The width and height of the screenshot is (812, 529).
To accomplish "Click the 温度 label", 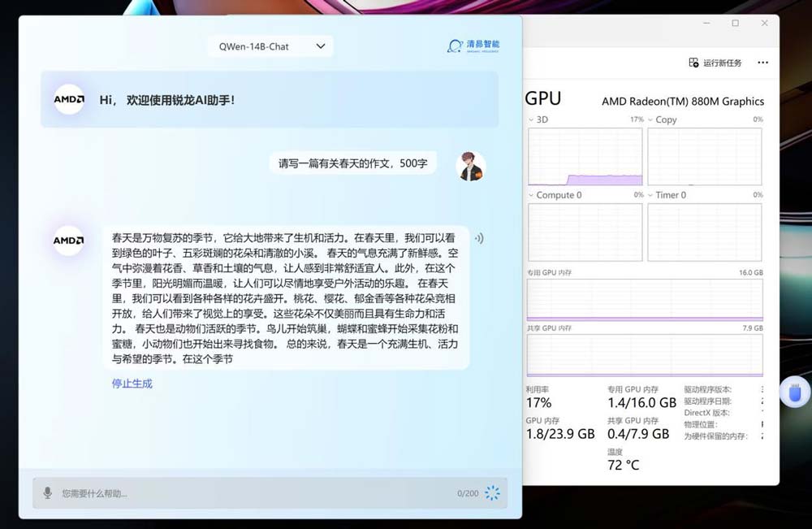I will (x=615, y=452).
